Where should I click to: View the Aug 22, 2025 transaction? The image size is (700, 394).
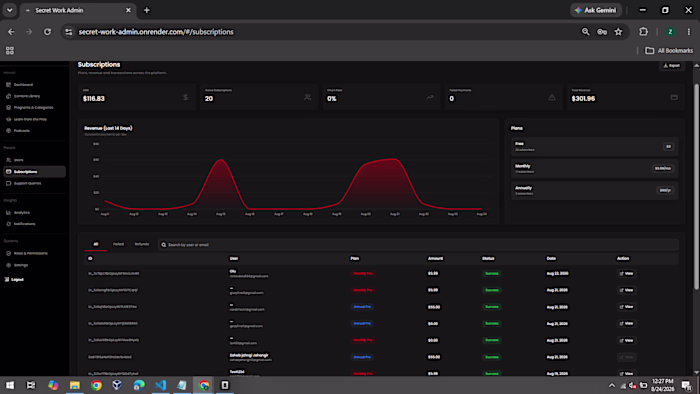pos(627,274)
